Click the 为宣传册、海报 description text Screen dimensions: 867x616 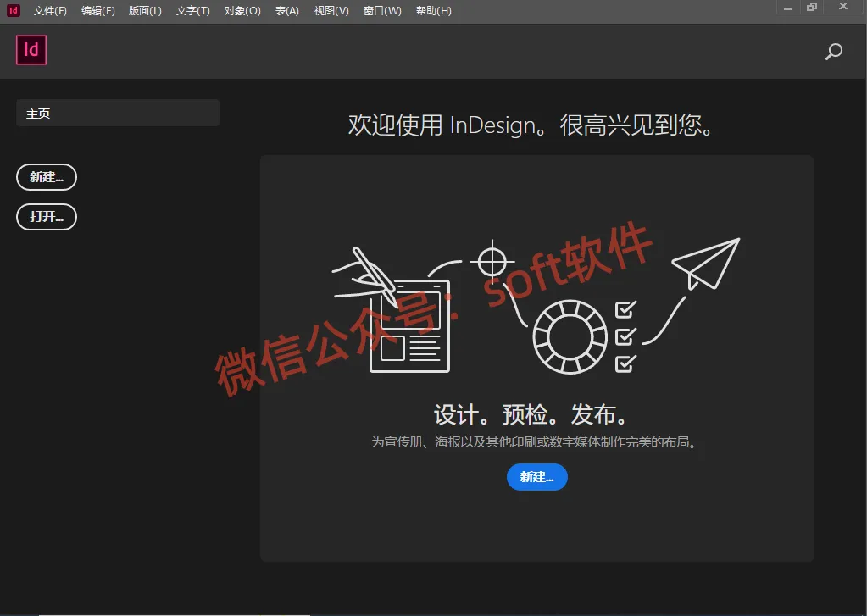[x=534, y=441]
